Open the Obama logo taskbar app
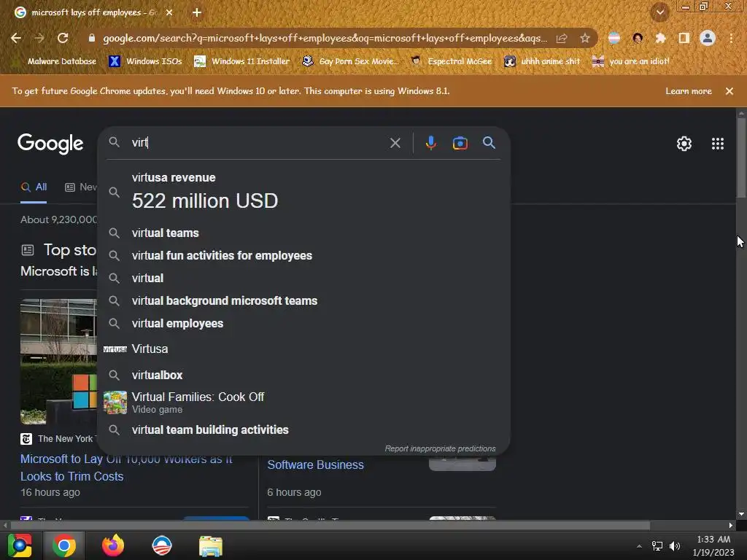Viewport: 747px width, 560px height. point(162,545)
